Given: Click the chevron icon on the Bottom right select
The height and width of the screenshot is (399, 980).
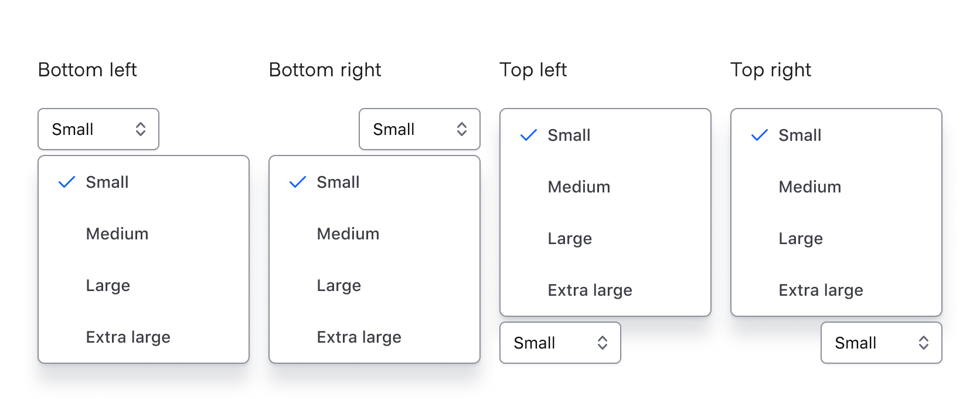Looking at the screenshot, I should tap(461, 129).
